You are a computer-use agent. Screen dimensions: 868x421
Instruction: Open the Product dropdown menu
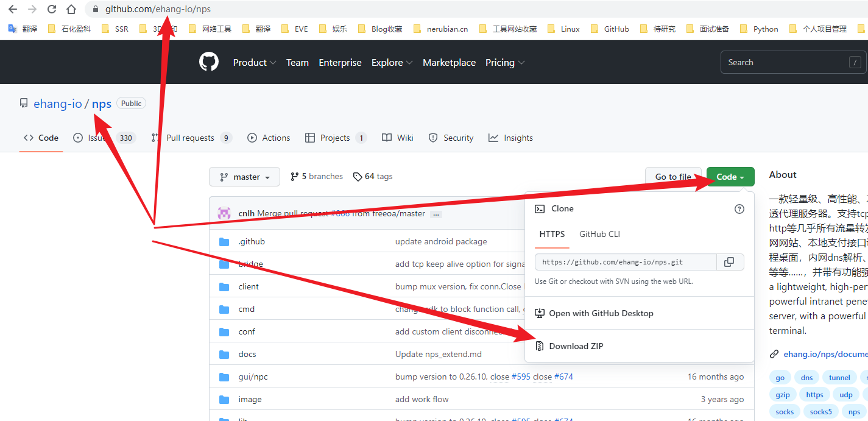click(255, 62)
